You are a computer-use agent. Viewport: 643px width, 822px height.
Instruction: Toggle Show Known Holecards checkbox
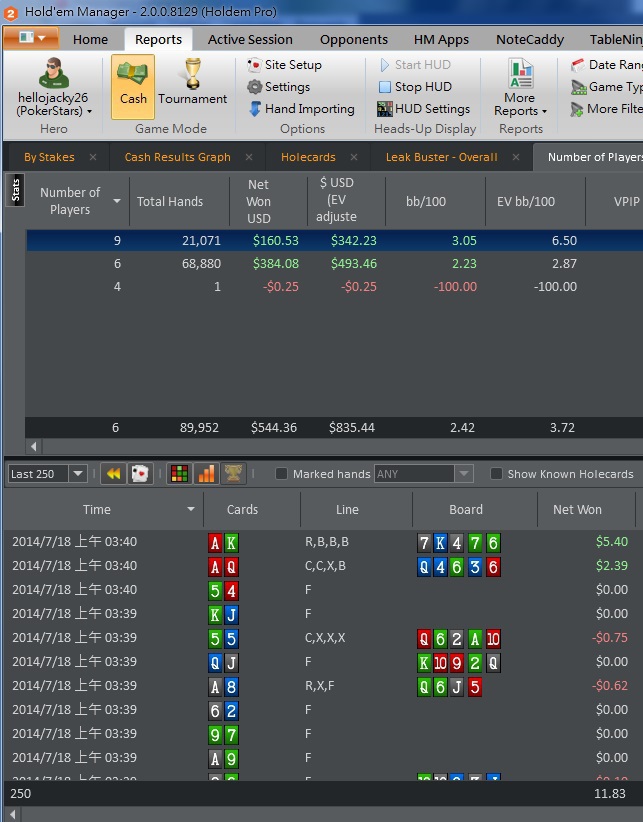click(x=496, y=474)
